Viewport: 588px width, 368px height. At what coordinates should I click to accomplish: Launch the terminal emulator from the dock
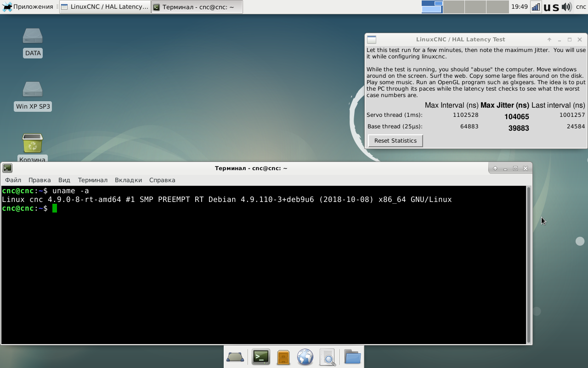coord(261,357)
